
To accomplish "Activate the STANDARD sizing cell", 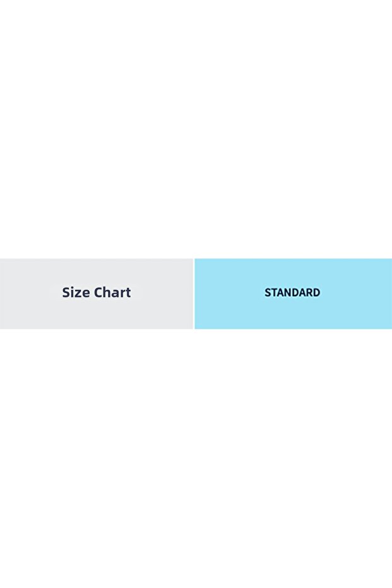I will click(292, 293).
